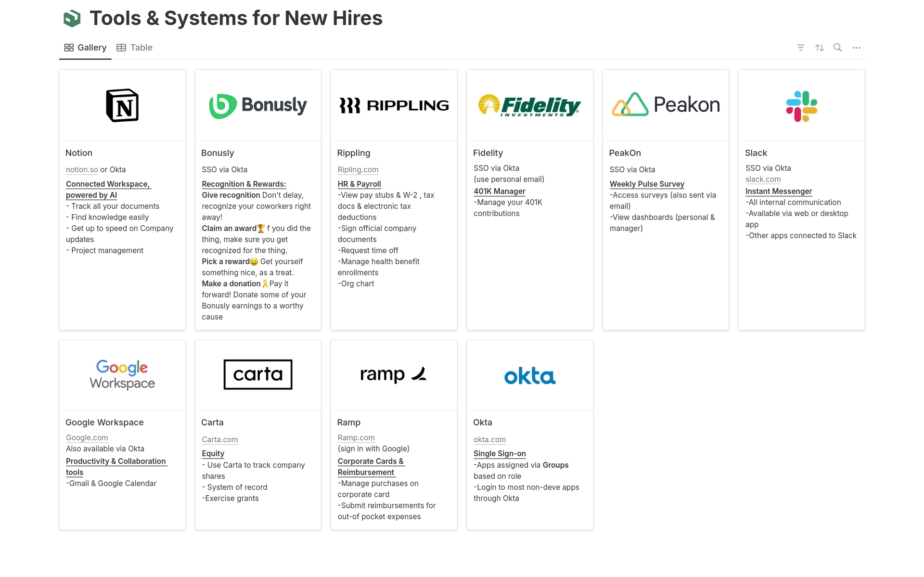Open the PeakOn card title

point(625,153)
